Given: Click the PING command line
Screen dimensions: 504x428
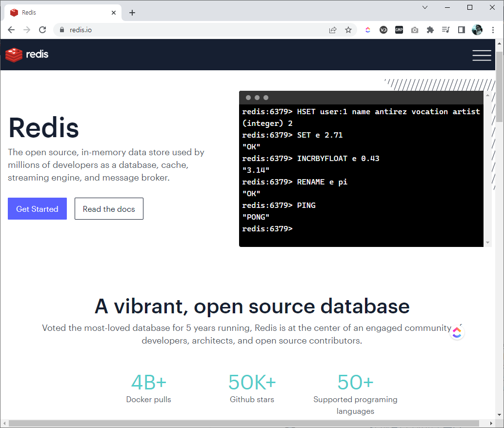Looking at the screenshot, I should pyautogui.click(x=279, y=205).
